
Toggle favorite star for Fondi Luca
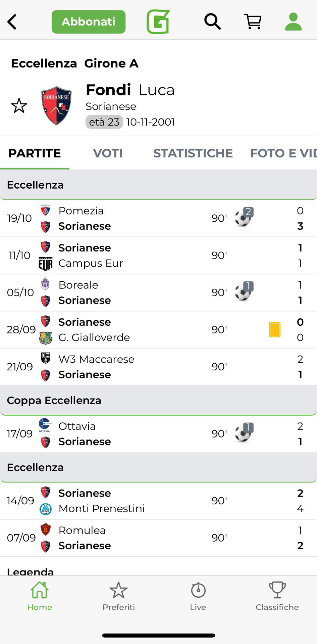[19, 106]
